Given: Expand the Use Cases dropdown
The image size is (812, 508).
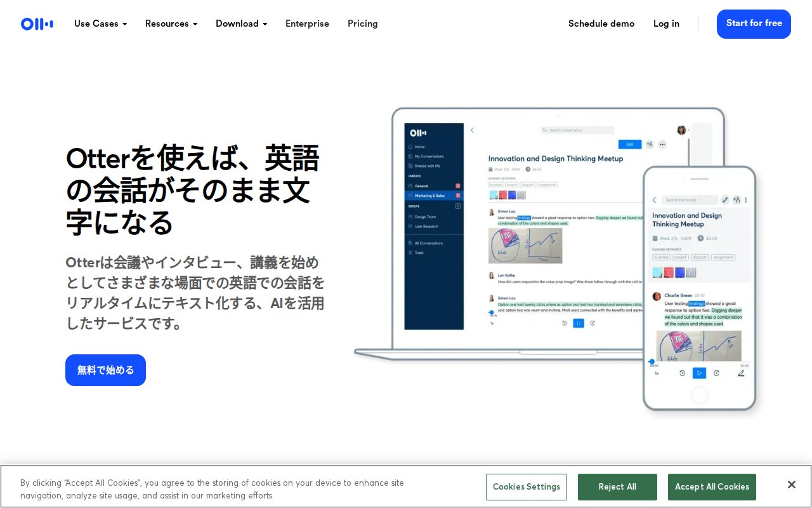Looking at the screenshot, I should coord(101,23).
